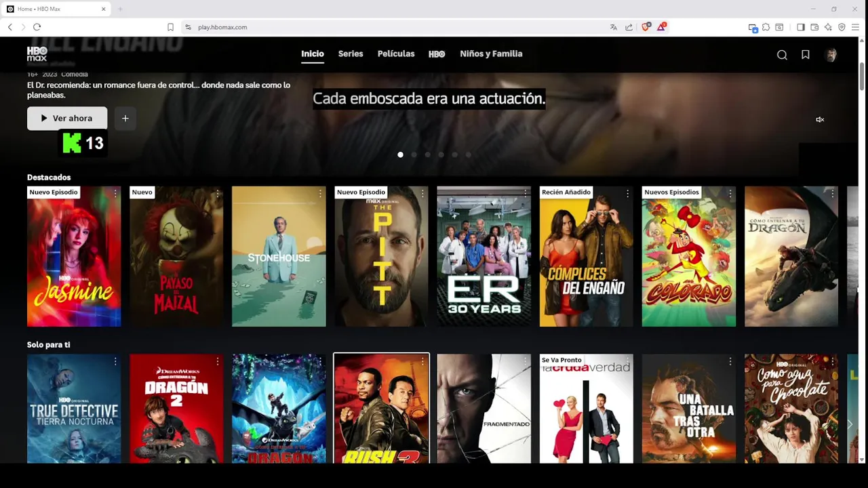The width and height of the screenshot is (868, 488).
Task: Open options menu on Jasmine poster
Action: click(x=115, y=194)
